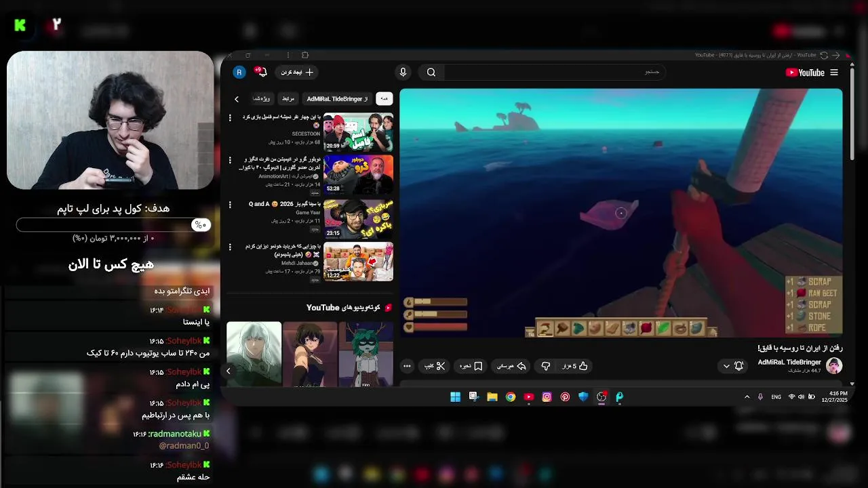Open File Explorer from the taskbar
The height and width of the screenshot is (488, 868).
click(x=492, y=397)
